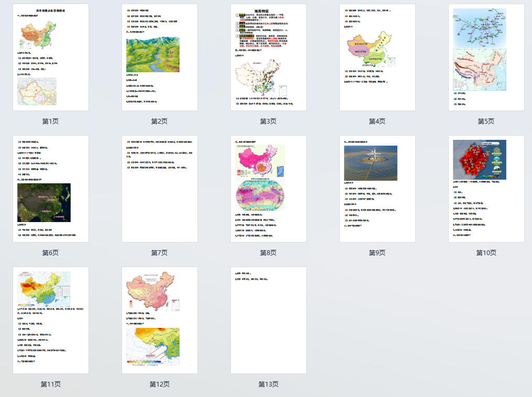Select the page 3 thumbnail titled 地形特征
532x397 pixels.
269,58
